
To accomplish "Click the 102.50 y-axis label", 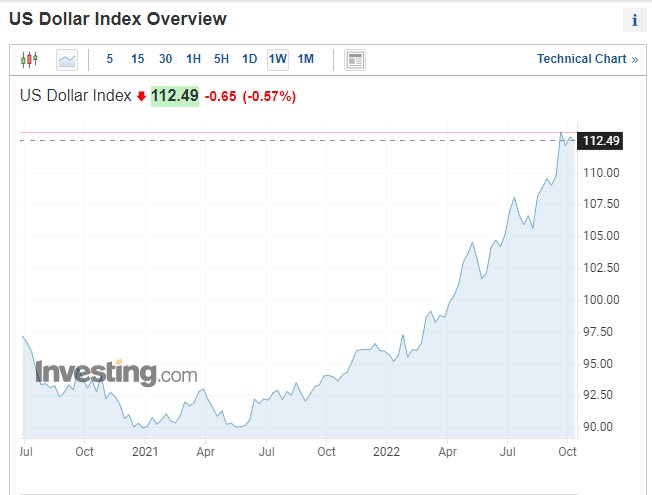I will point(601,267).
